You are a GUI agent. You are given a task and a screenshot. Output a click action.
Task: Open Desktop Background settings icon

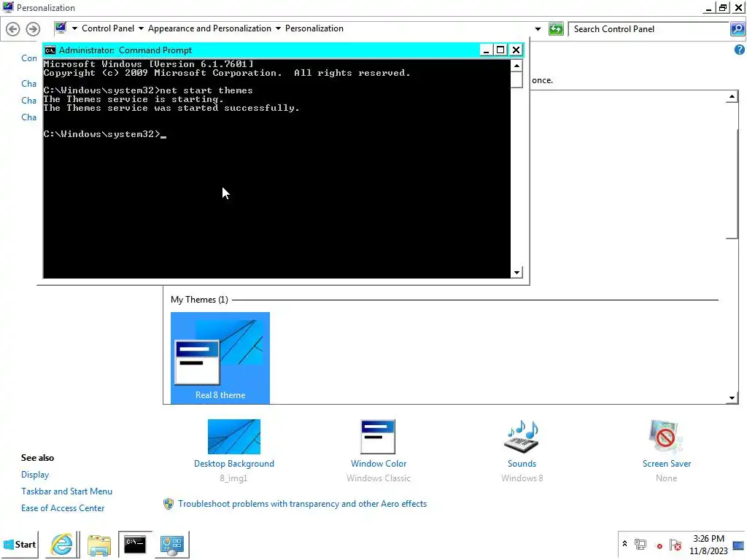pyautogui.click(x=234, y=437)
